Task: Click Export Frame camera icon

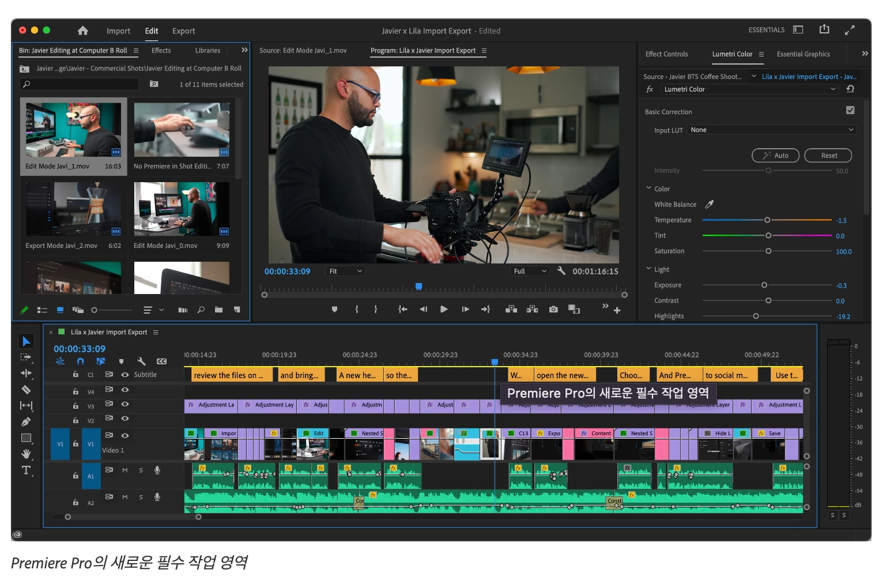Action: coord(553,310)
